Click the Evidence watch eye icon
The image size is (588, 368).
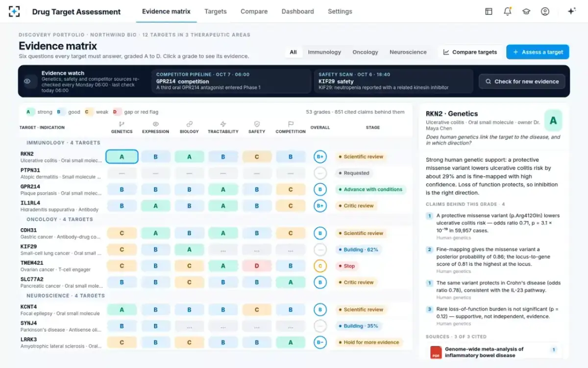point(27,81)
